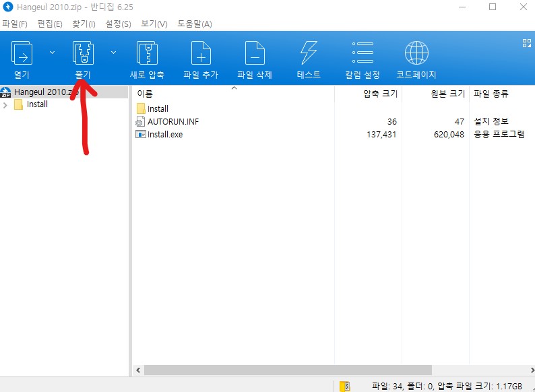Close the Bandizip window
Viewport: 535px width, 392px height.
524,7
